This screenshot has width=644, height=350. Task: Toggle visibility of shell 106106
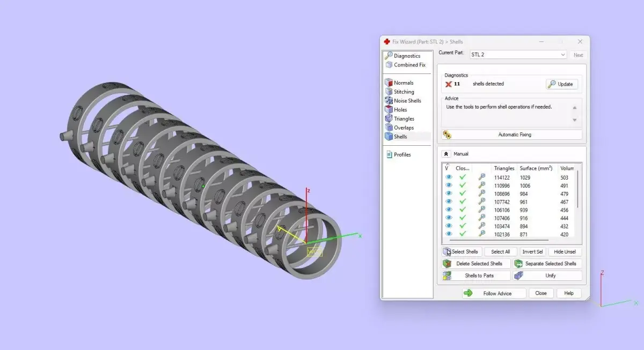coord(449,210)
